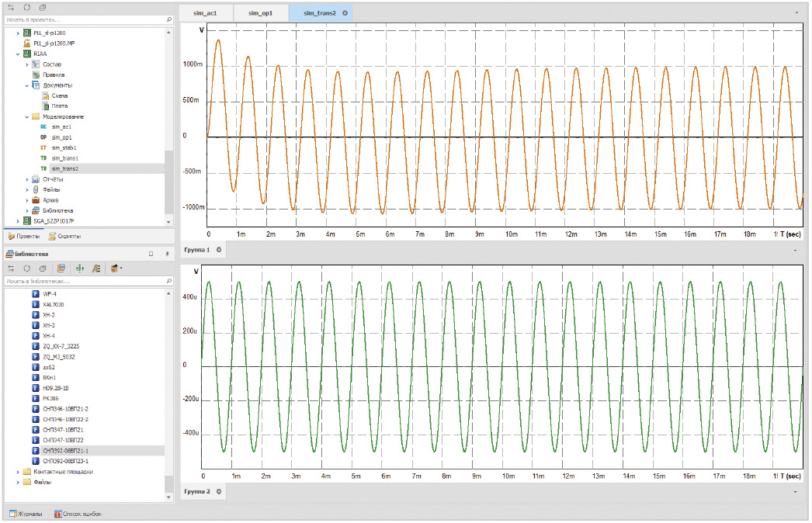Viewport: 812px width, 523px height.
Task: Expand the Состав node under RIAA
Action: pyautogui.click(x=26, y=64)
